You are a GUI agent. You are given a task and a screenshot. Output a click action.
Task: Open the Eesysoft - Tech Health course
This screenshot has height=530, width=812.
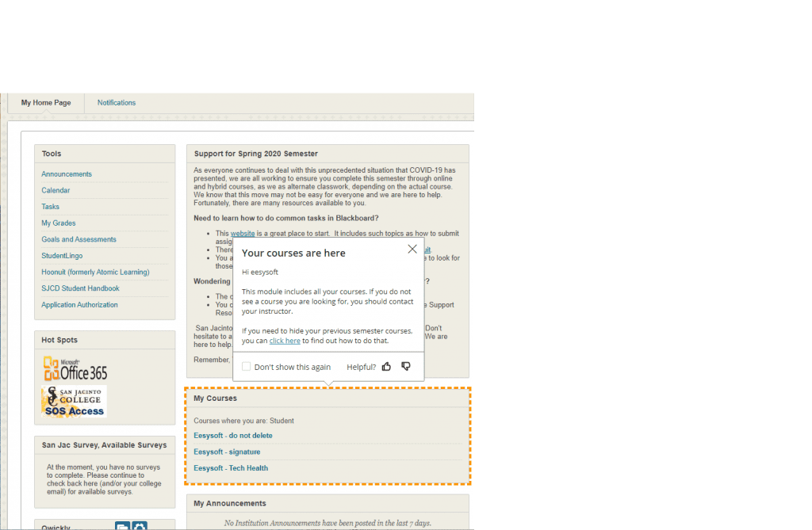231,467
